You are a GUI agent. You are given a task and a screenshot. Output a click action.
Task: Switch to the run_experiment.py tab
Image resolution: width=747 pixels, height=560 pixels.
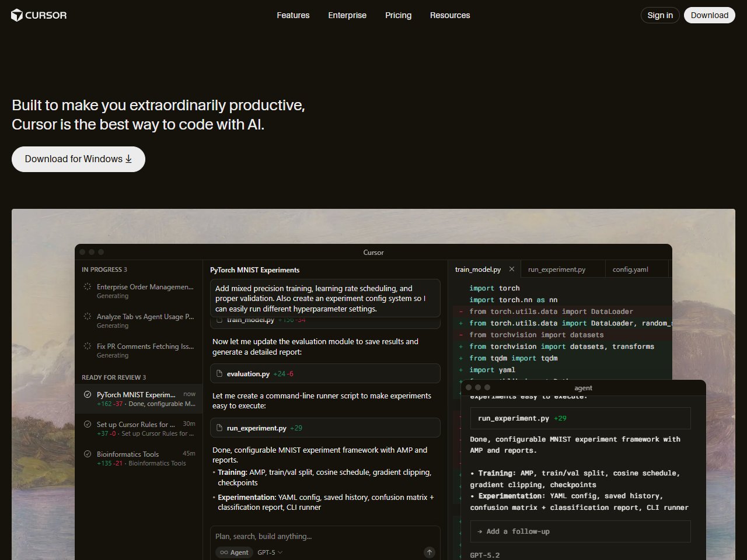tap(556, 269)
